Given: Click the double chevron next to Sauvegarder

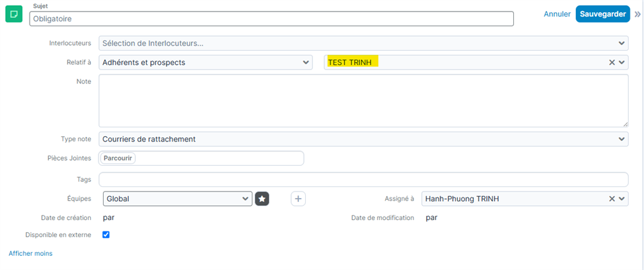Looking at the screenshot, I should point(638,14).
